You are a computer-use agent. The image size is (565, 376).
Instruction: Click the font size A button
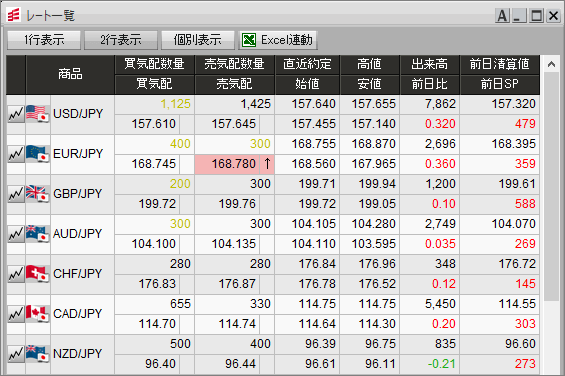coord(502,16)
